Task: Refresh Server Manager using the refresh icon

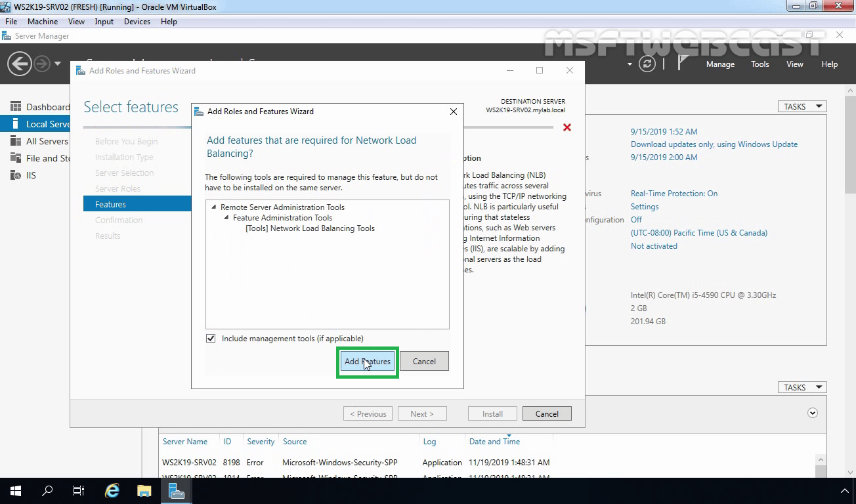Action: 647,64
